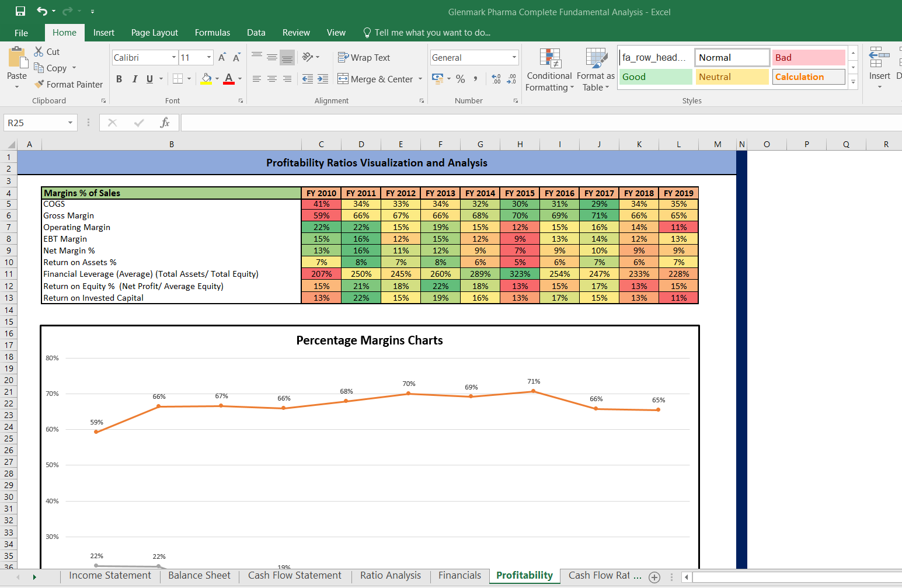Viewport: 902px width, 588px height.
Task: Open the font size dropdown
Action: (209, 57)
